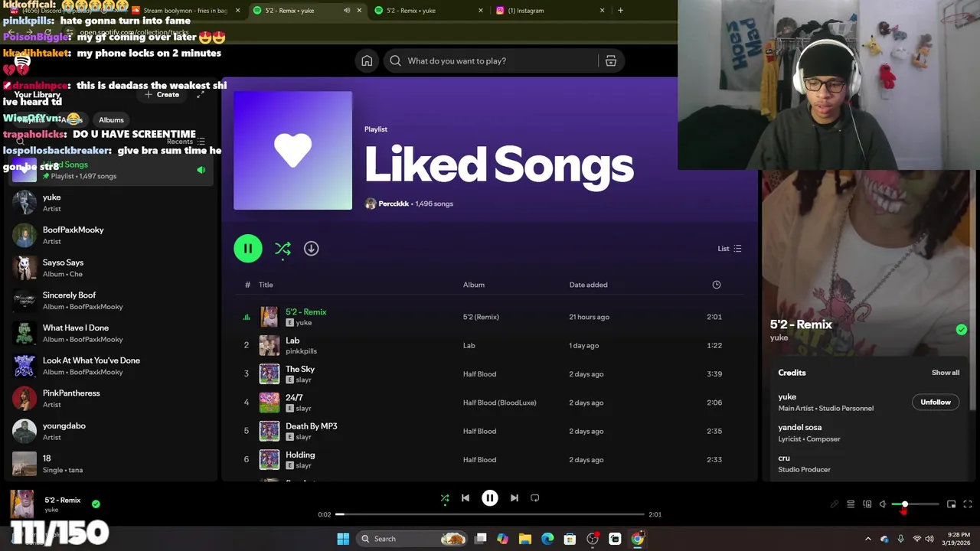This screenshot has height=551, width=980.
Task: Switch to the Instagram browser tab
Action: (550, 11)
